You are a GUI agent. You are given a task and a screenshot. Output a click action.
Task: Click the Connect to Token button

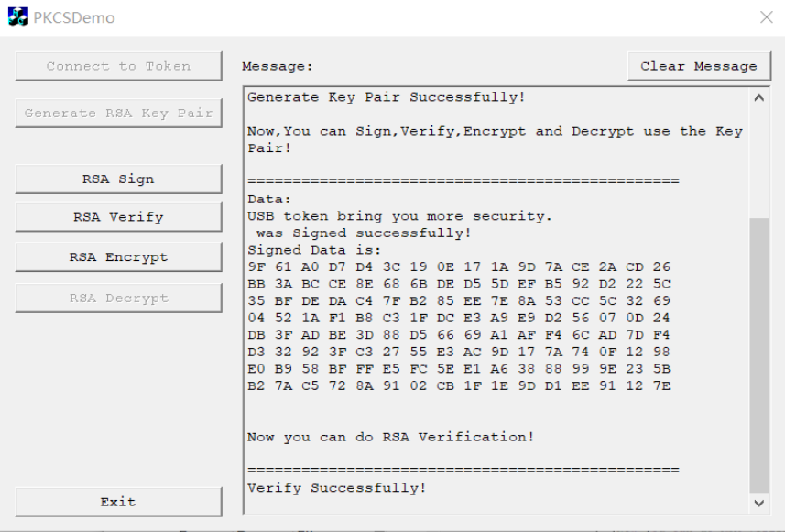(x=119, y=66)
